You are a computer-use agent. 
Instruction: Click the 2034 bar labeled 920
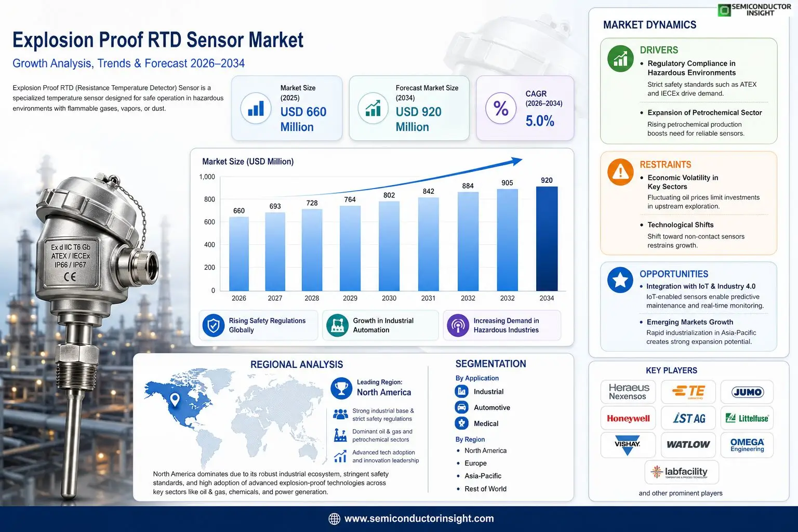point(547,238)
